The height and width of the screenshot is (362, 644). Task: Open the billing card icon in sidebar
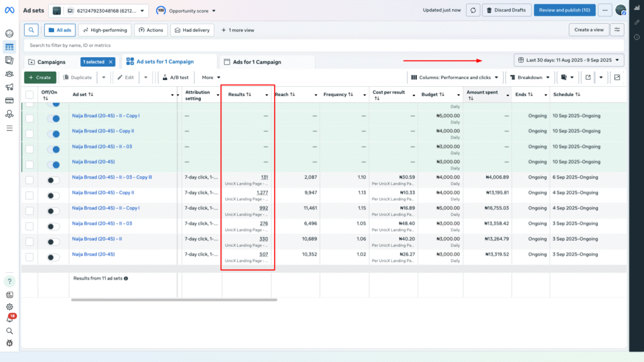point(9,101)
